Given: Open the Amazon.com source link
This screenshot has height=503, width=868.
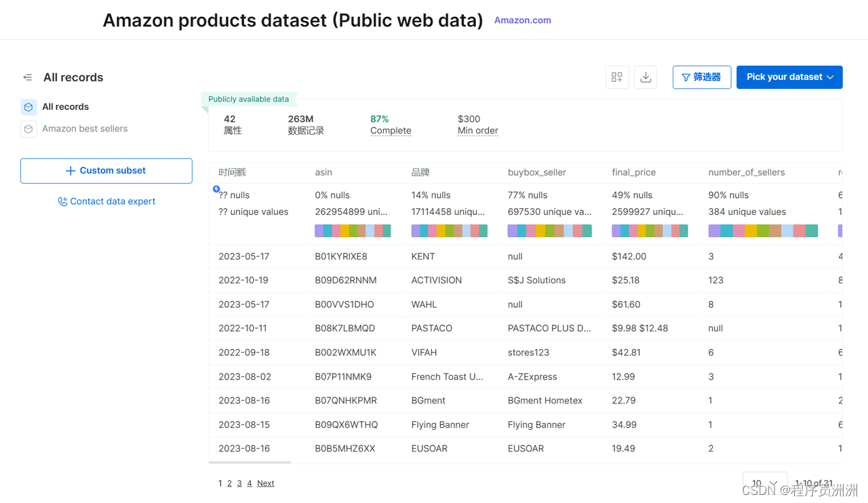Looking at the screenshot, I should [522, 20].
